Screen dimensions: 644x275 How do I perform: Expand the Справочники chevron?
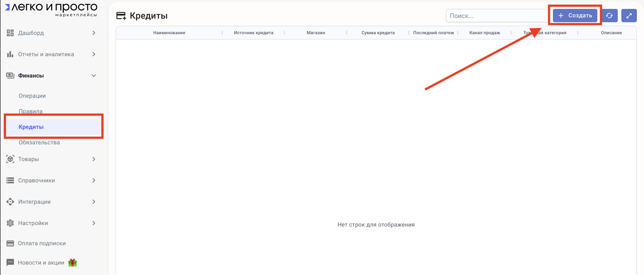tap(94, 180)
